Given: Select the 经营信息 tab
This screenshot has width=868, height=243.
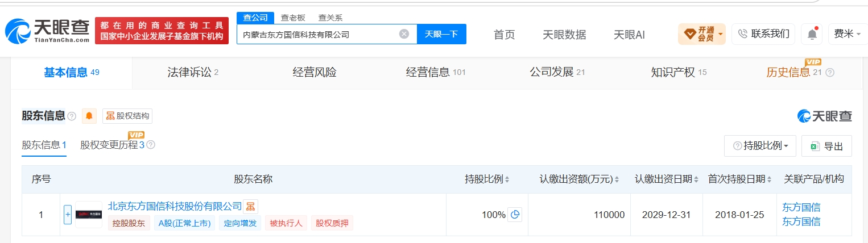Looking at the screenshot, I should click(436, 73).
